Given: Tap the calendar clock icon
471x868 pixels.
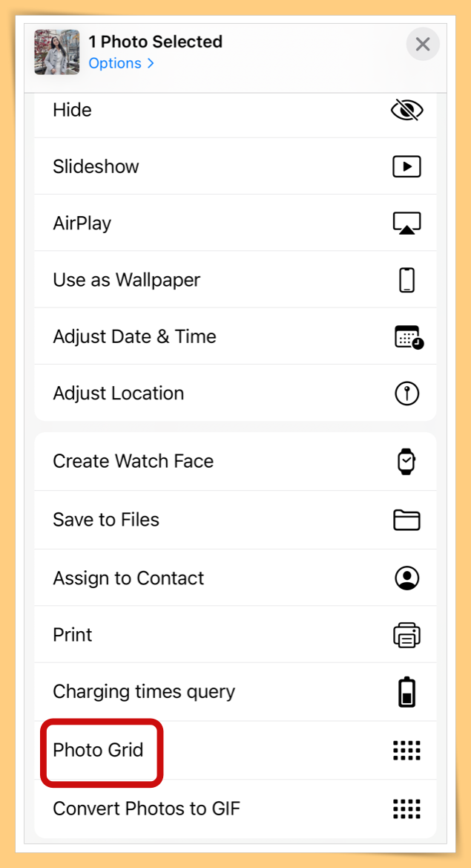Looking at the screenshot, I should coord(409,336).
